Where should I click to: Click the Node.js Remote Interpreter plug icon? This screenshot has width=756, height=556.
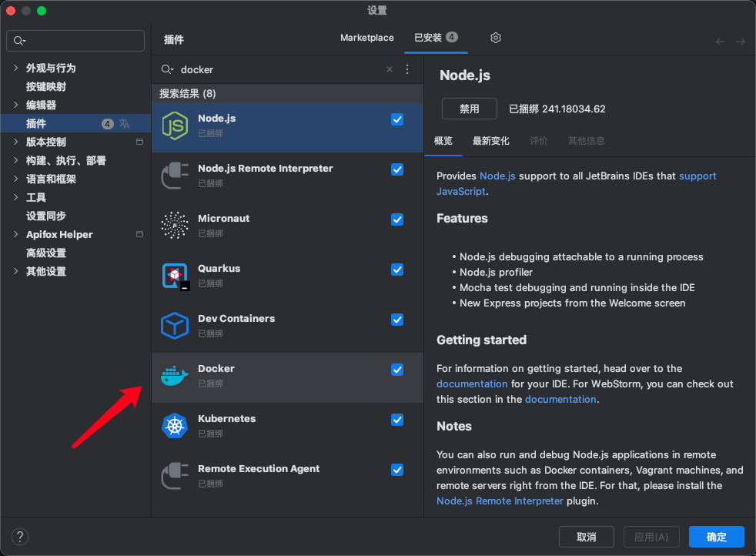[x=175, y=176]
